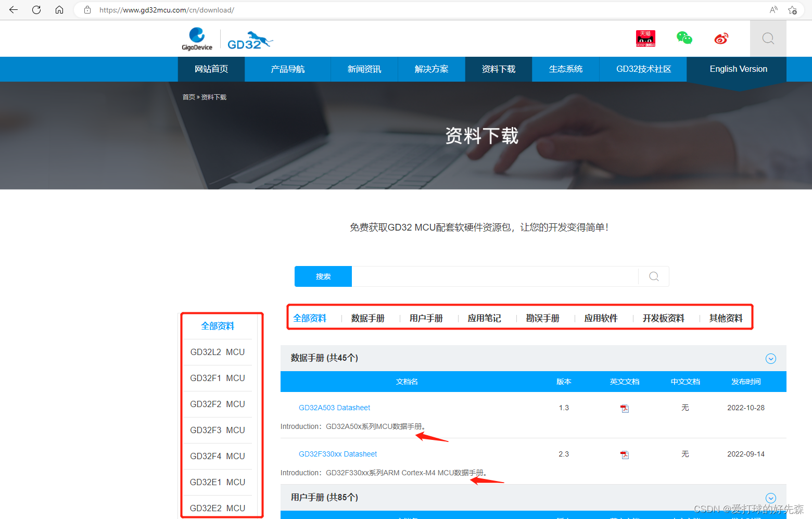The height and width of the screenshot is (519, 812).
Task: Select the 数据手册 filter tab
Action: click(368, 318)
